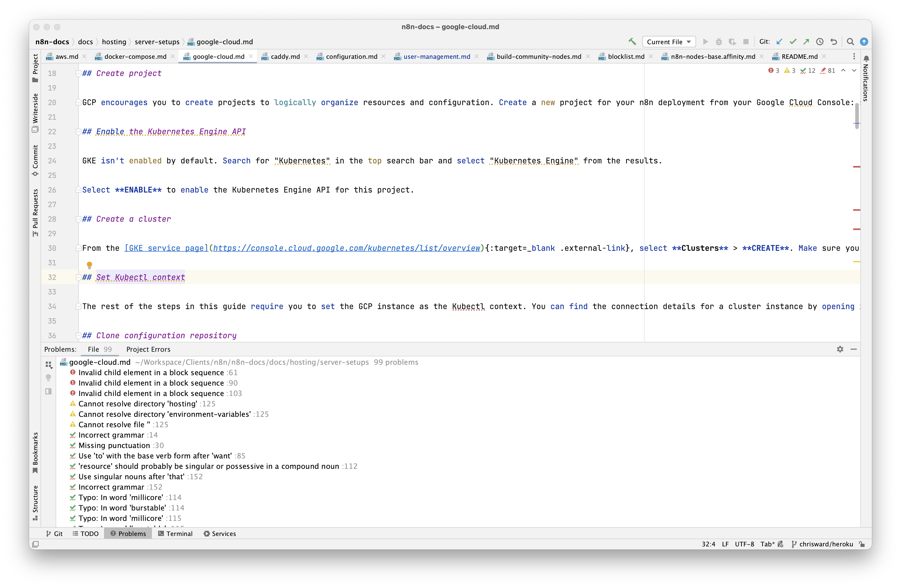
Task: Open Git history with the clock icon
Action: click(x=820, y=42)
